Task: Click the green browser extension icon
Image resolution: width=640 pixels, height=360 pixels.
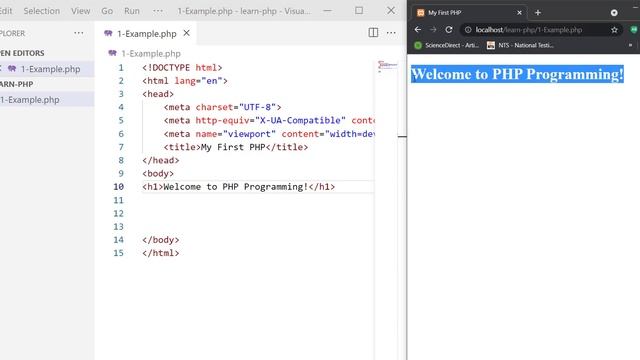Action: 634,29
